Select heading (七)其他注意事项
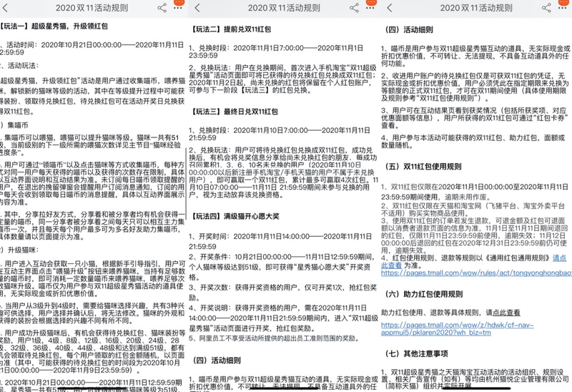 point(416,353)
